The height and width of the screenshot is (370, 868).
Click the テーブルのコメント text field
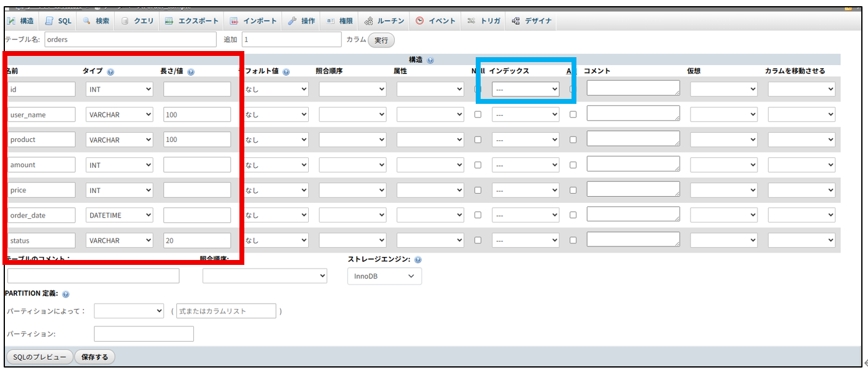pos(93,276)
